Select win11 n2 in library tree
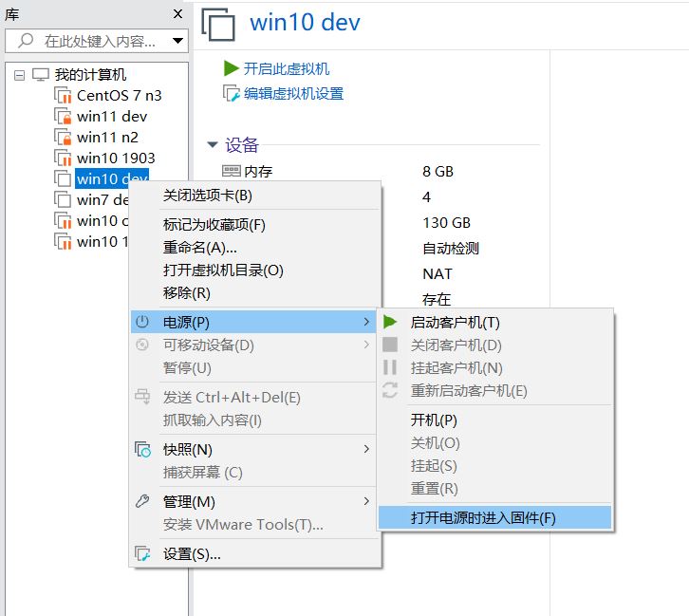The width and height of the screenshot is (689, 616). click(107, 137)
